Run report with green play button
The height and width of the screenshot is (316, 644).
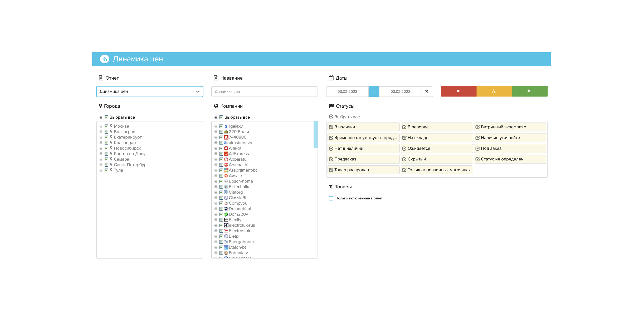click(530, 91)
